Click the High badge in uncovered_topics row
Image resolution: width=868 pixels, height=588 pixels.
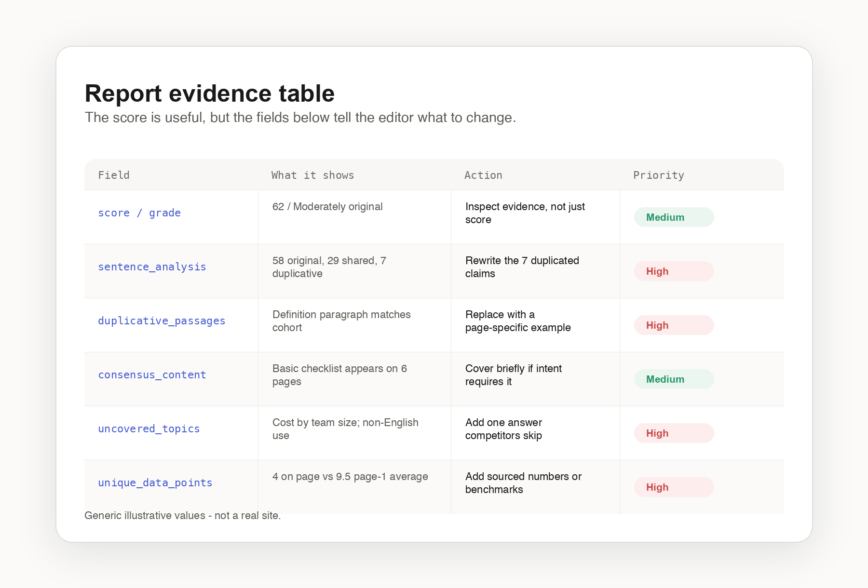coord(674,433)
